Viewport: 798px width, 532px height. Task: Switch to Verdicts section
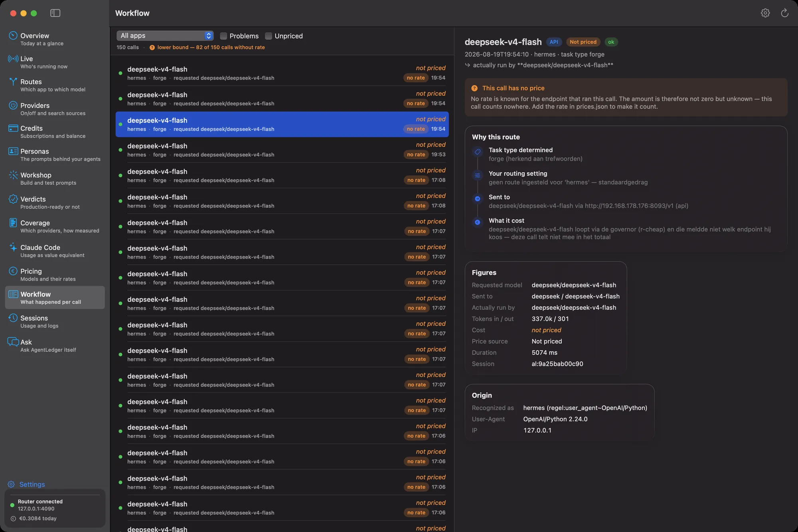(x=55, y=202)
